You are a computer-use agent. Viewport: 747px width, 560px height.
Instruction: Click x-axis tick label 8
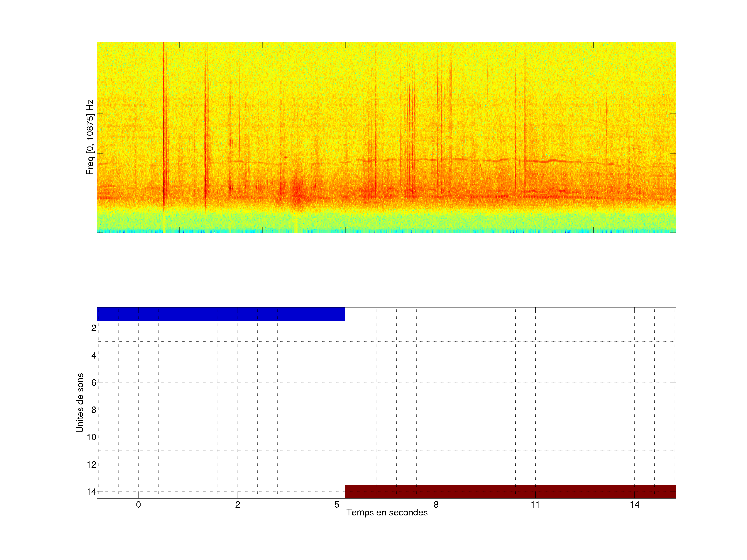click(x=436, y=505)
